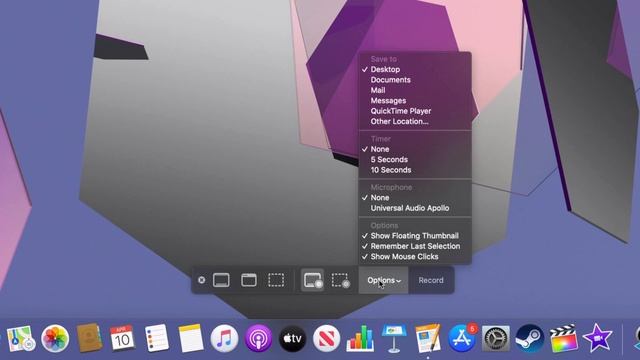This screenshot has width=640, height=360.
Task: Open Numbers app in Dock
Action: pyautogui.click(x=360, y=338)
